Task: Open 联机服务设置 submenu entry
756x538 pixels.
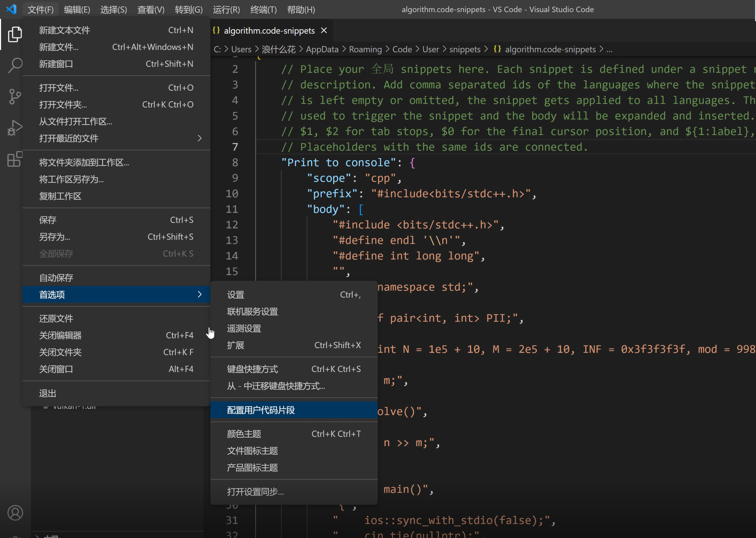Action: point(294,311)
